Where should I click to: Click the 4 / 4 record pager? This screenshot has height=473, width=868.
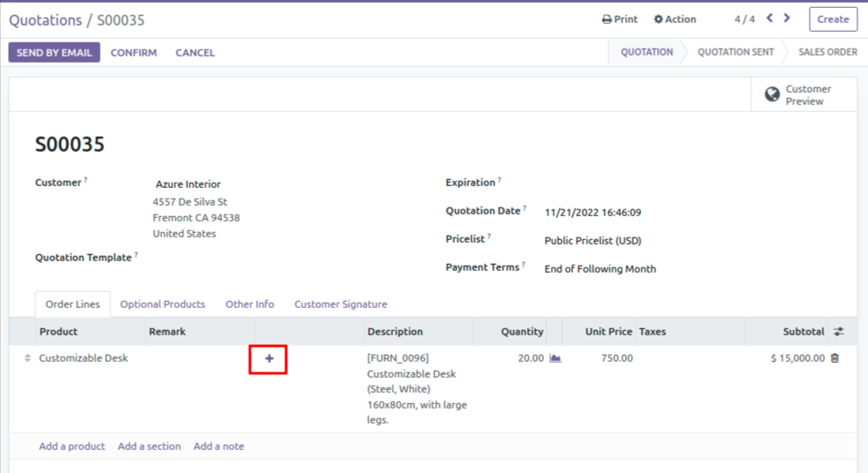click(x=744, y=19)
